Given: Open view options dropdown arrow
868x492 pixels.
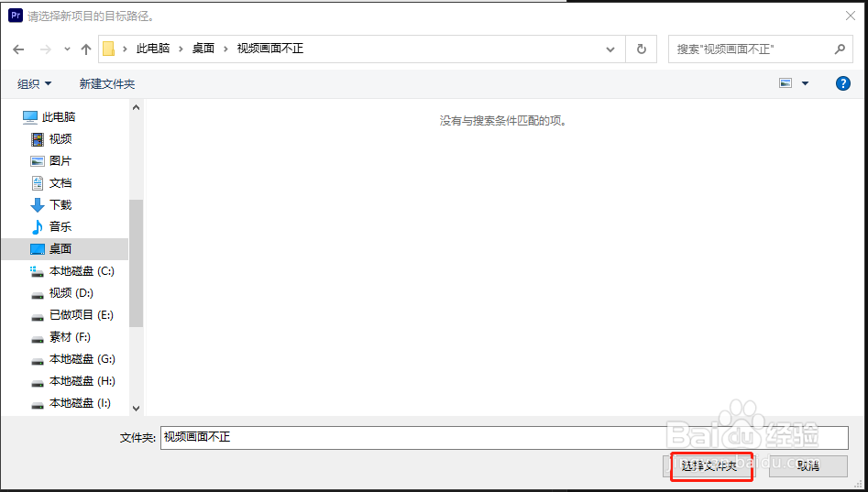Looking at the screenshot, I should click(x=805, y=83).
